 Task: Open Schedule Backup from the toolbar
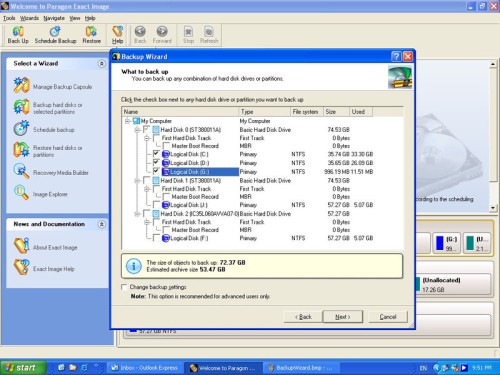(55, 35)
